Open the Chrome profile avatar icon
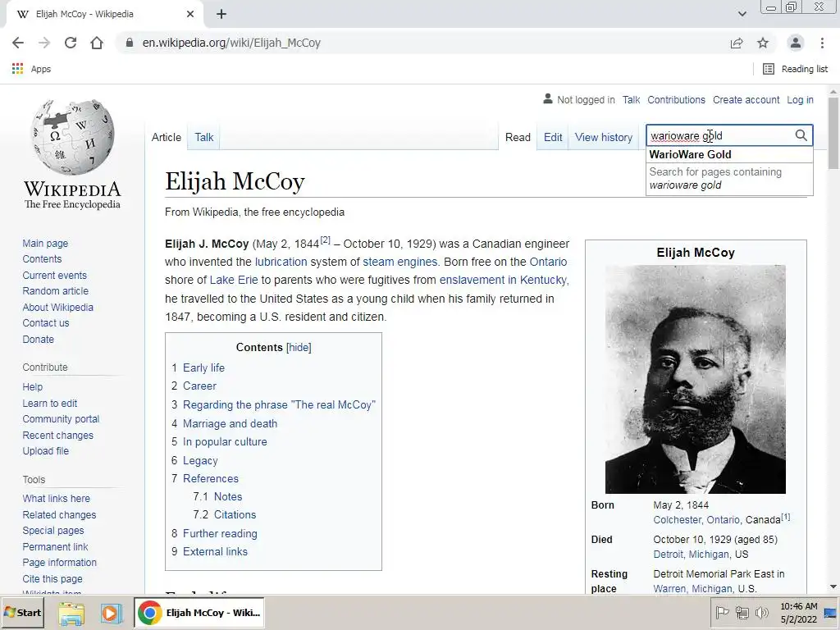Viewport: 840px width, 630px height. (796, 43)
